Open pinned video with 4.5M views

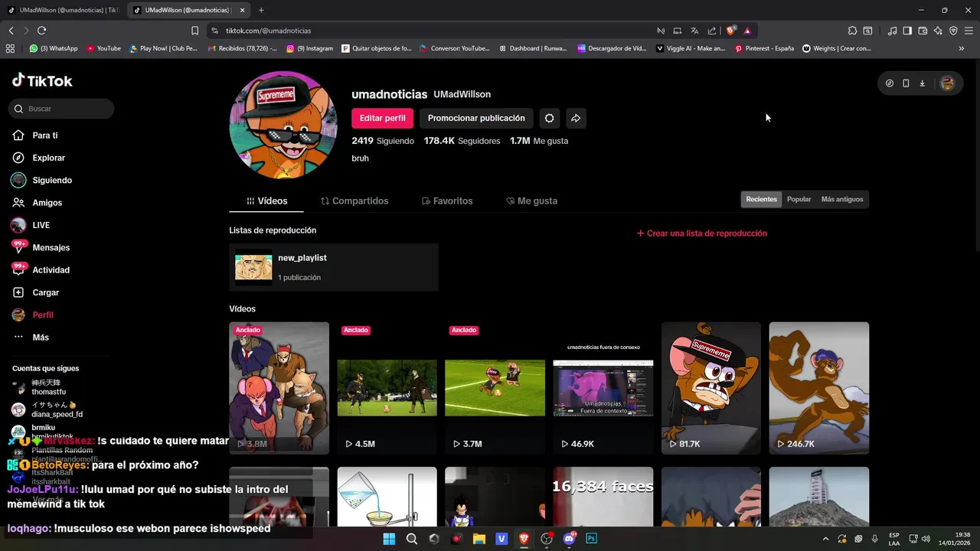click(x=387, y=388)
